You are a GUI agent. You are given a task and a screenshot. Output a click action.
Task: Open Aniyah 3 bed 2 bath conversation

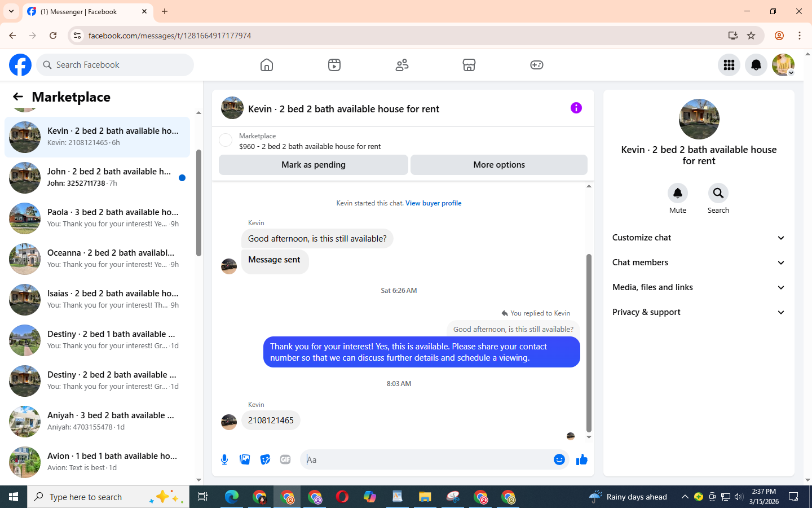coord(97,422)
